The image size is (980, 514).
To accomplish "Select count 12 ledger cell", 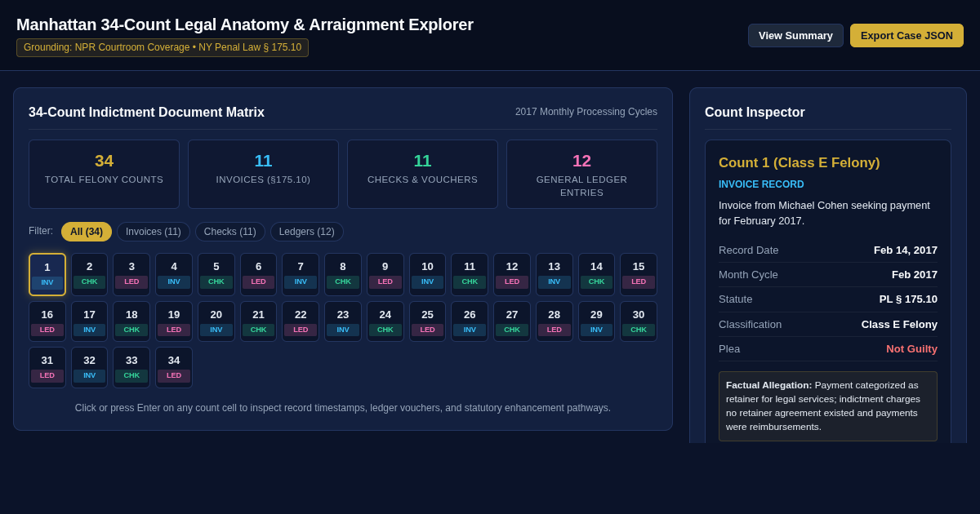I will click(512, 274).
